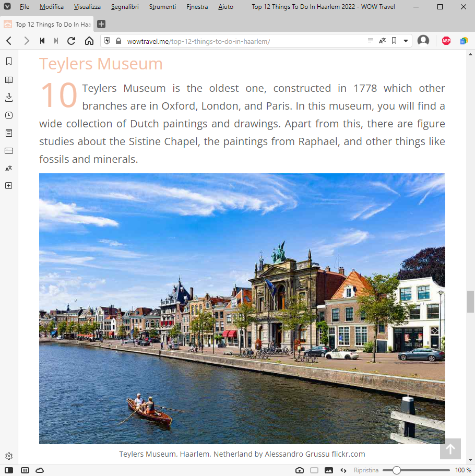Go to the home page
Image resolution: width=475 pixels, height=476 pixels.
pyautogui.click(x=89, y=41)
